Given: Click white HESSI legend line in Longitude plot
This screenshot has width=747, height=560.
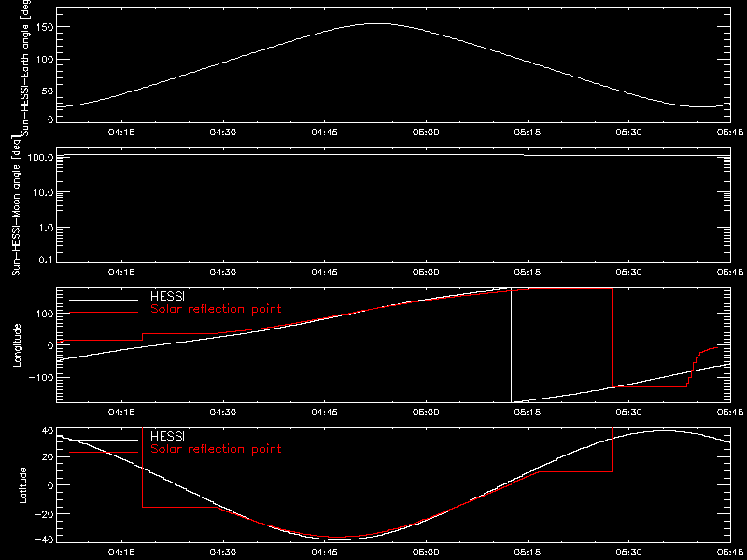Looking at the screenshot, I should pos(104,300).
